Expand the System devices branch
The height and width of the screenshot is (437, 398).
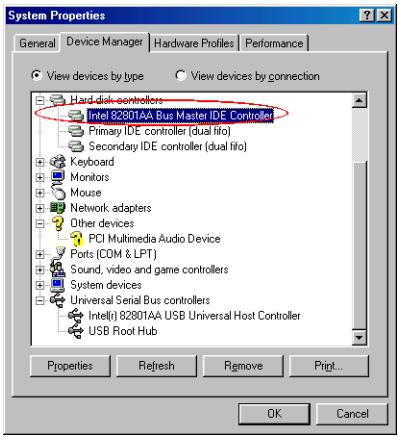[x=40, y=285]
